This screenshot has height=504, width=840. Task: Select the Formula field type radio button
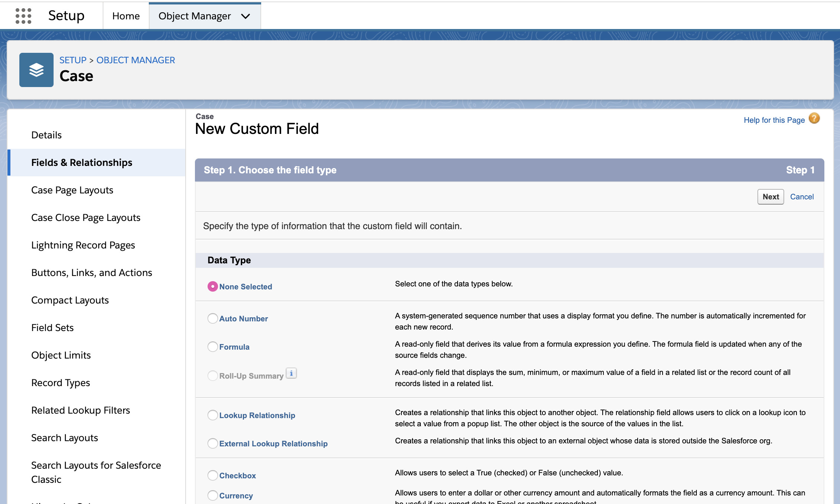tap(212, 346)
